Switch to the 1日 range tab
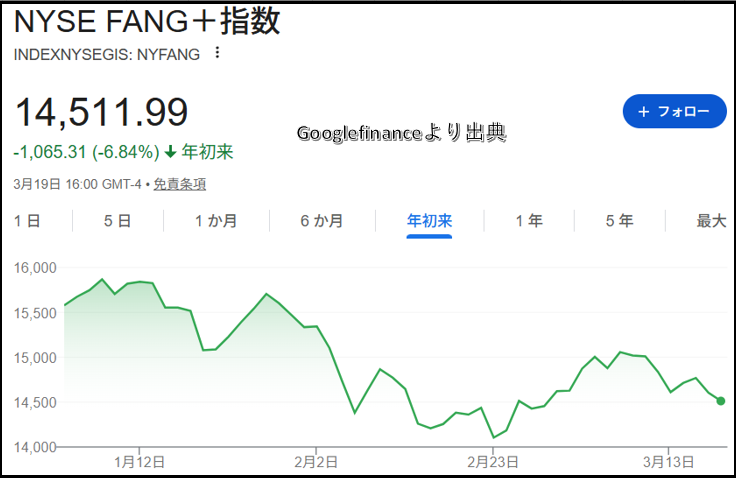 pos(27,221)
